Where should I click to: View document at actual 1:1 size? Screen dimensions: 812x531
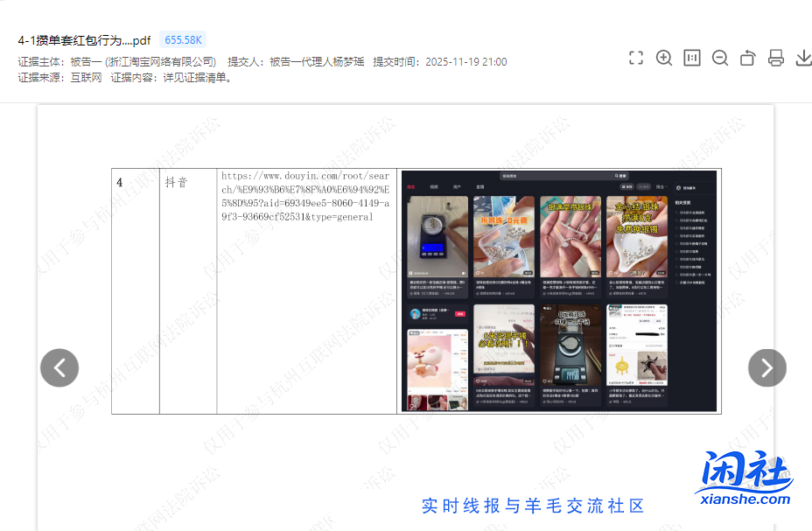[x=692, y=58]
